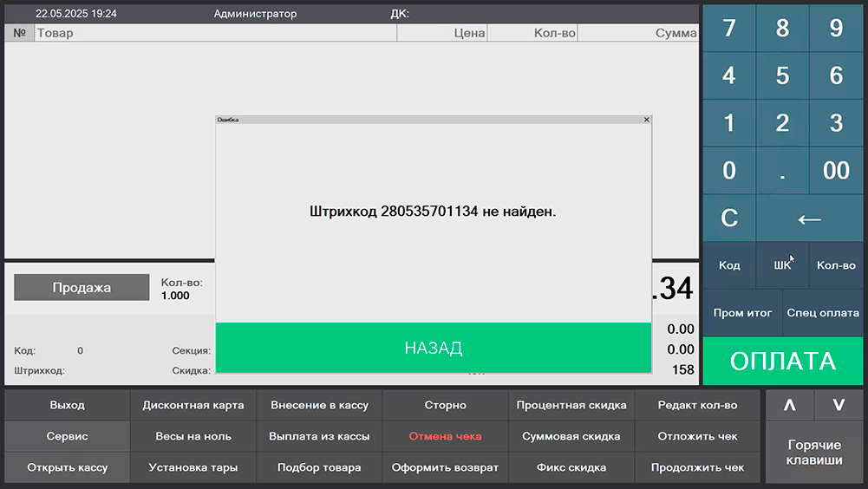Click Отмена чека to cancel receipt
868x489 pixels.
(445, 436)
